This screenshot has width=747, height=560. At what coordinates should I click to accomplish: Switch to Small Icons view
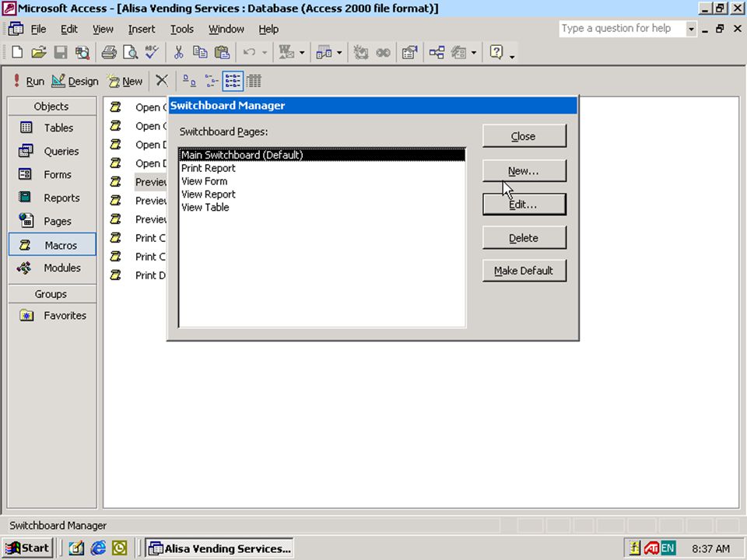[x=211, y=81]
